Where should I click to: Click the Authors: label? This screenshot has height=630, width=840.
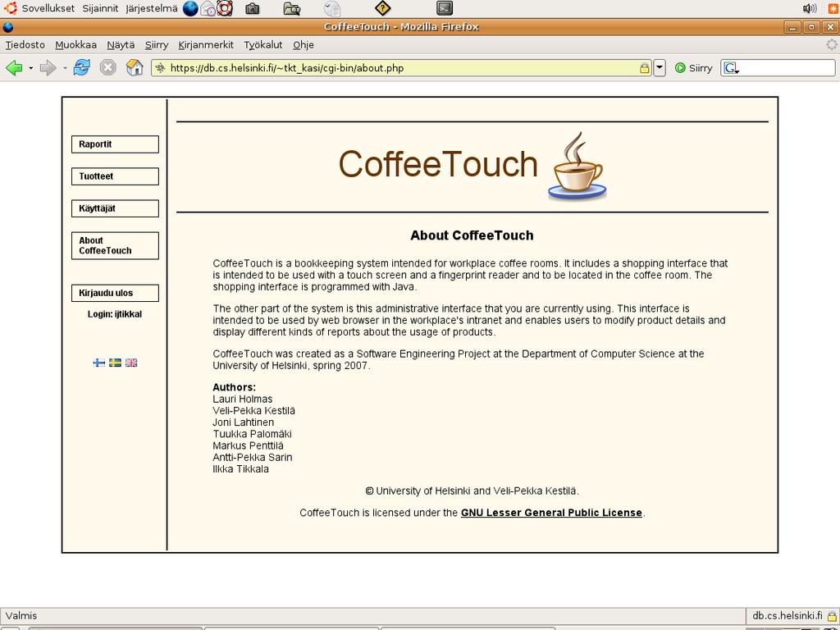[x=234, y=387]
